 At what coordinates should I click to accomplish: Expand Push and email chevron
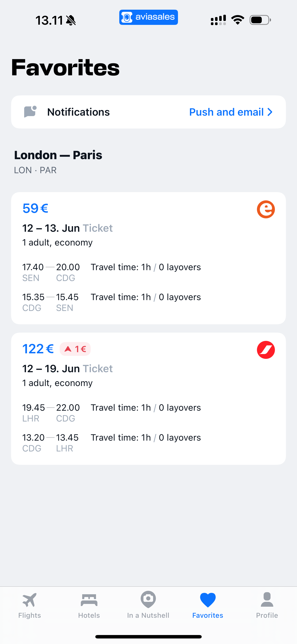pyautogui.click(x=270, y=112)
